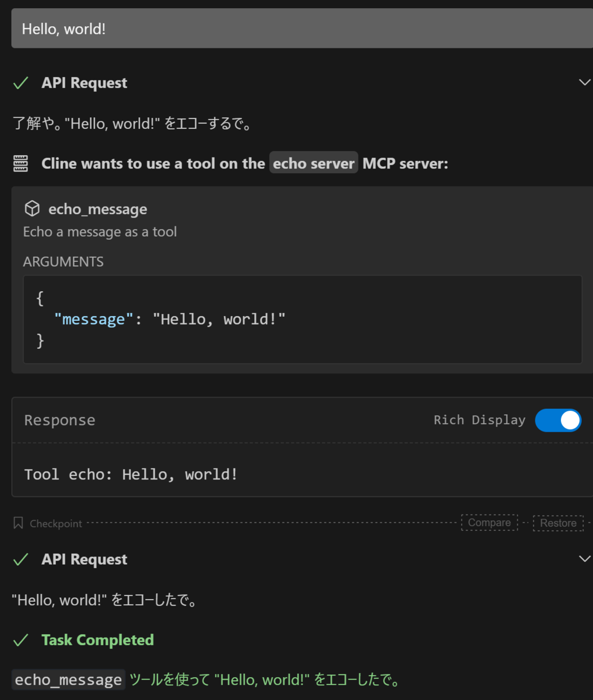Select the Hello, world! task message box

(302, 28)
